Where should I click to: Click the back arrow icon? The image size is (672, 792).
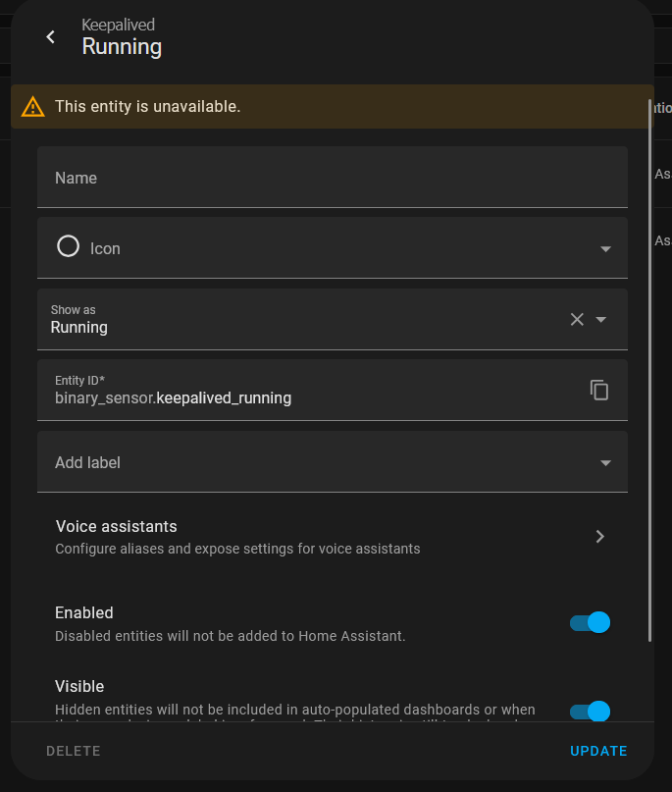(x=51, y=37)
